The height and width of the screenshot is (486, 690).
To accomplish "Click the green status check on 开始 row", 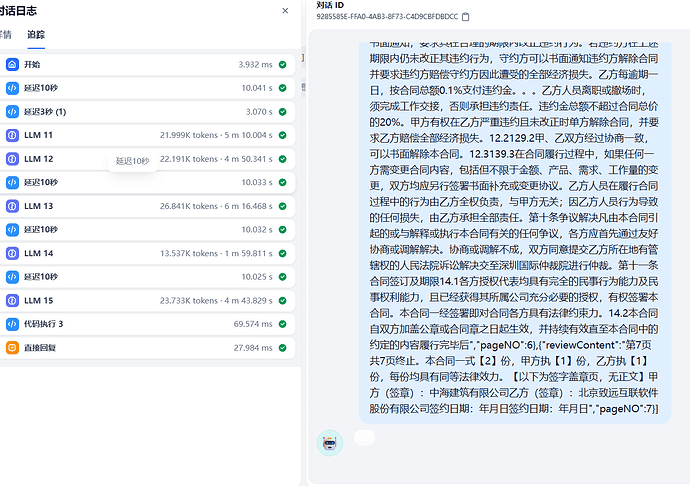I will click(x=283, y=64).
